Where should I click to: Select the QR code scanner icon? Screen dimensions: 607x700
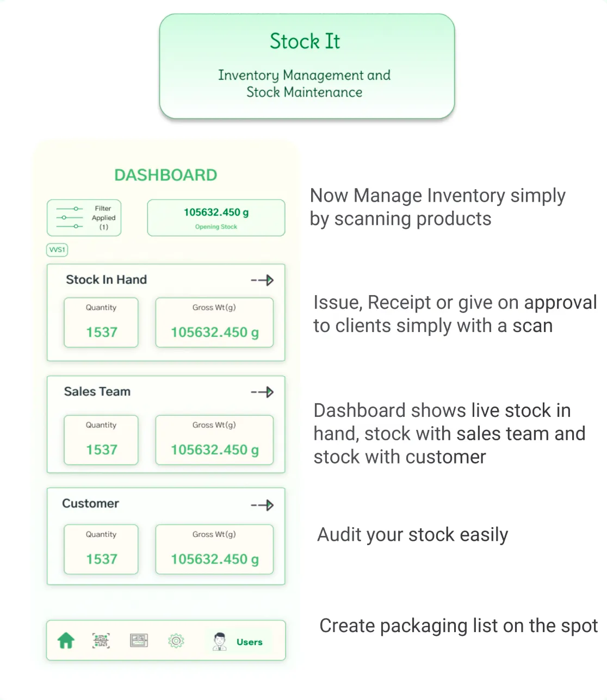(x=102, y=640)
